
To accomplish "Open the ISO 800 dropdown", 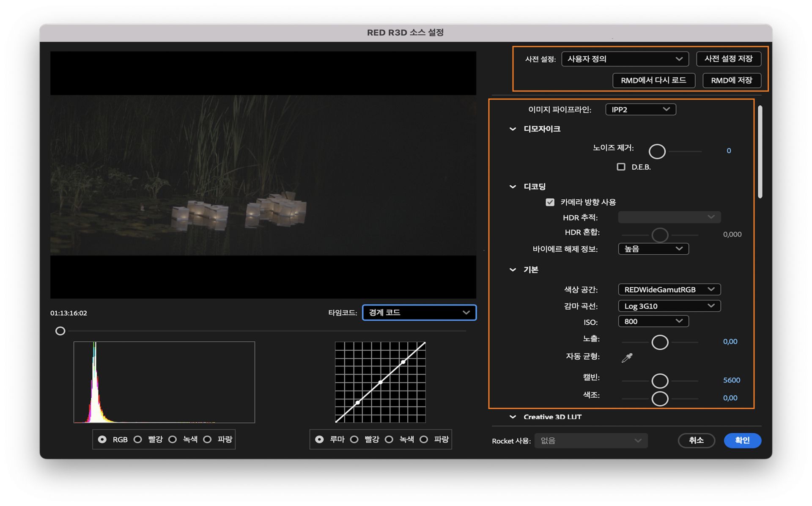I will click(653, 322).
